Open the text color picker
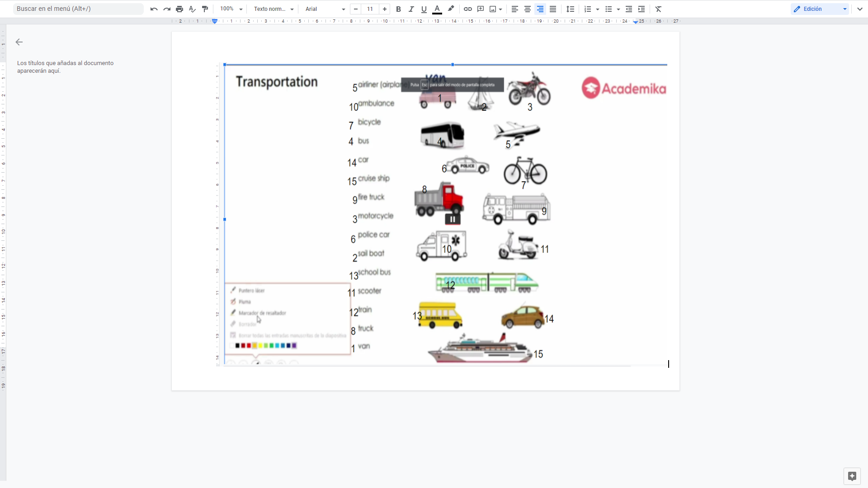The width and height of the screenshot is (868, 488). click(437, 9)
